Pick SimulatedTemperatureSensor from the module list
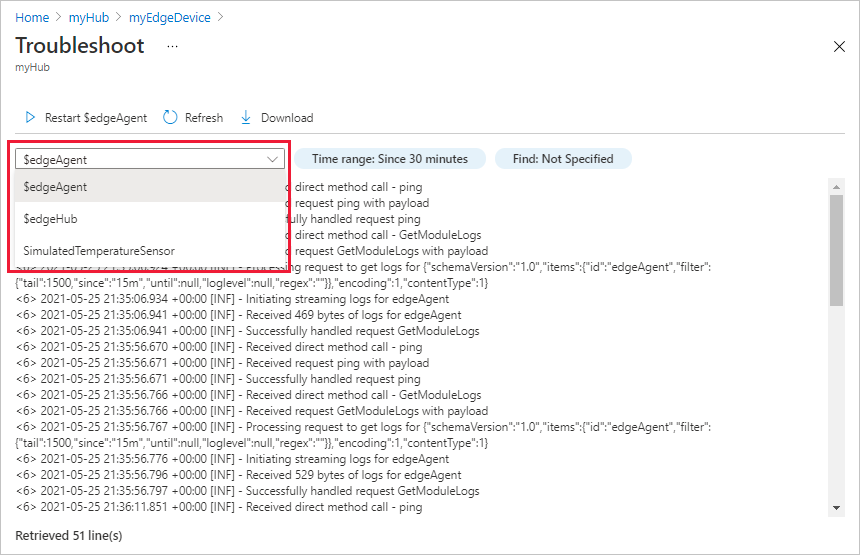Image resolution: width=860 pixels, height=555 pixels. 99,251
